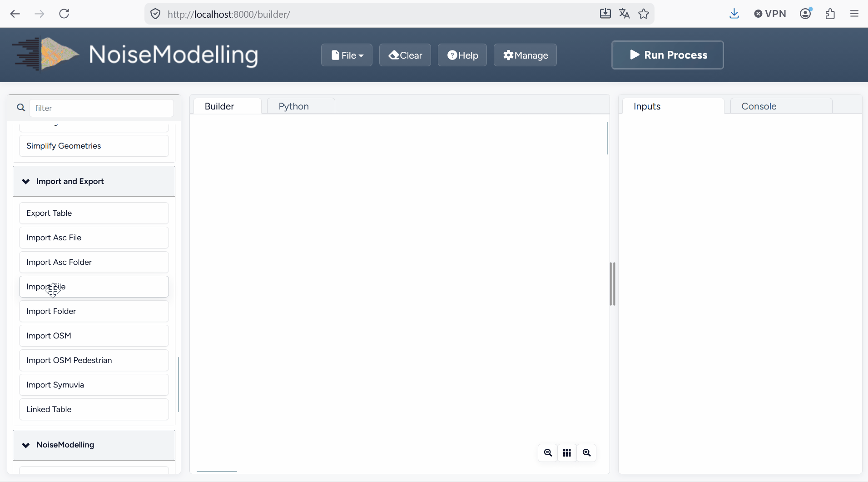Click the browser forward arrow

point(40,14)
